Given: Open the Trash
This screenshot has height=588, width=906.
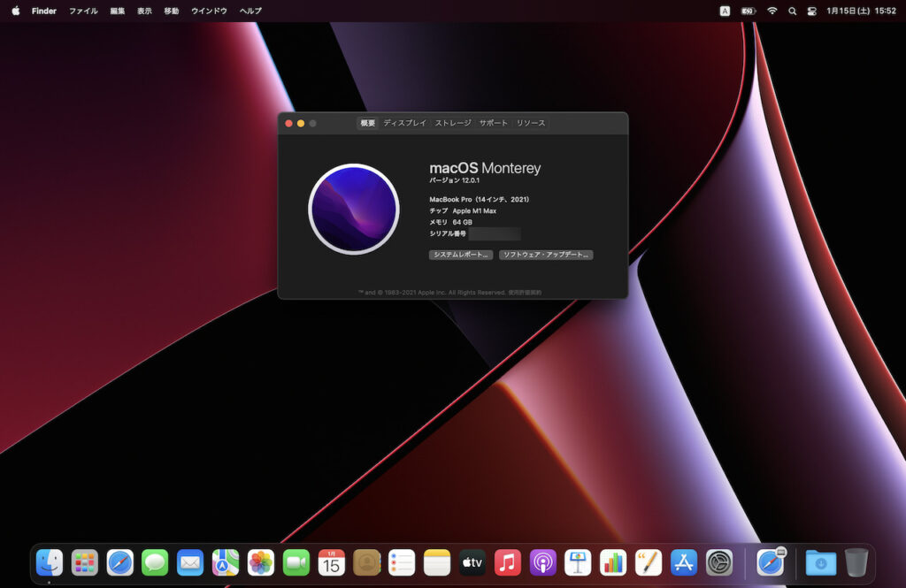Looking at the screenshot, I should coord(856,562).
